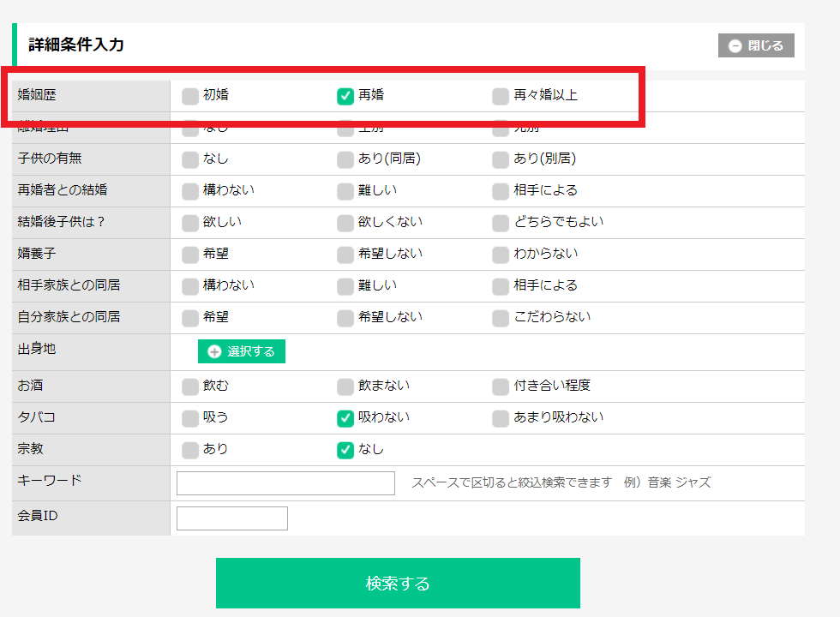
Task: Check わからない in the 婿養子 row
Action: coord(501,255)
